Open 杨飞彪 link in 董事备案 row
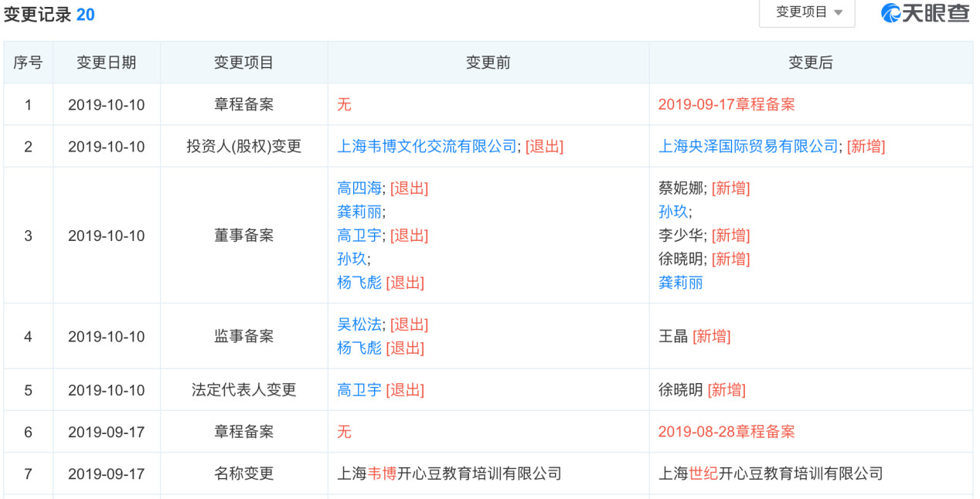The height and width of the screenshot is (499, 980). pos(359,283)
